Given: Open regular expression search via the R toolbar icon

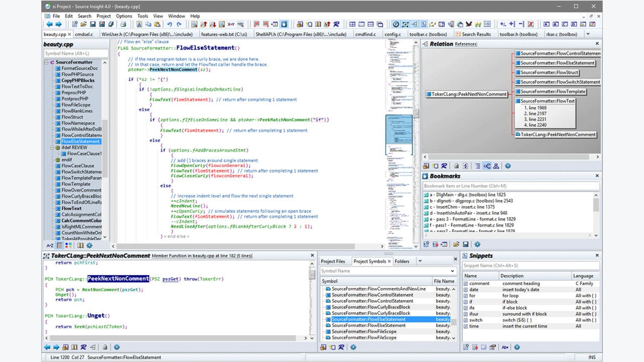Looking at the screenshot, I should (336, 24).
